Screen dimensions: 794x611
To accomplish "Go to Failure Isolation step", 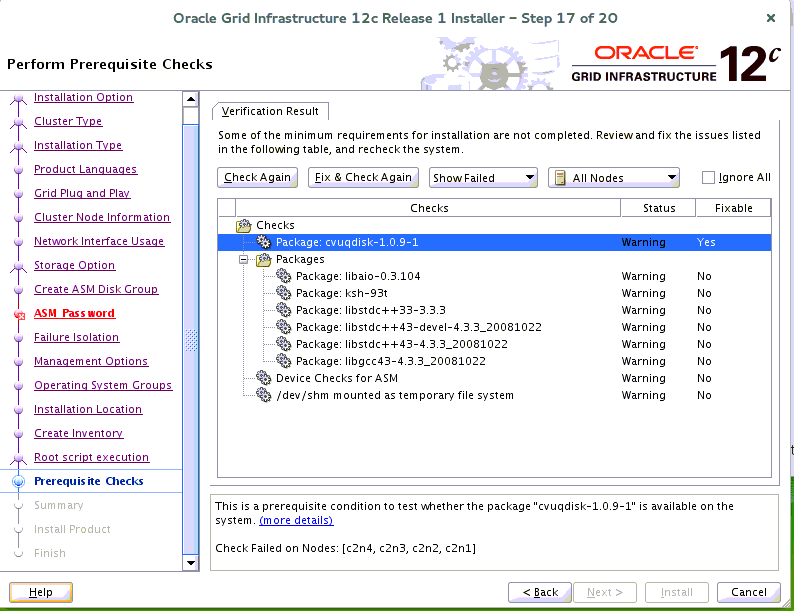I will pyautogui.click(x=76, y=337).
